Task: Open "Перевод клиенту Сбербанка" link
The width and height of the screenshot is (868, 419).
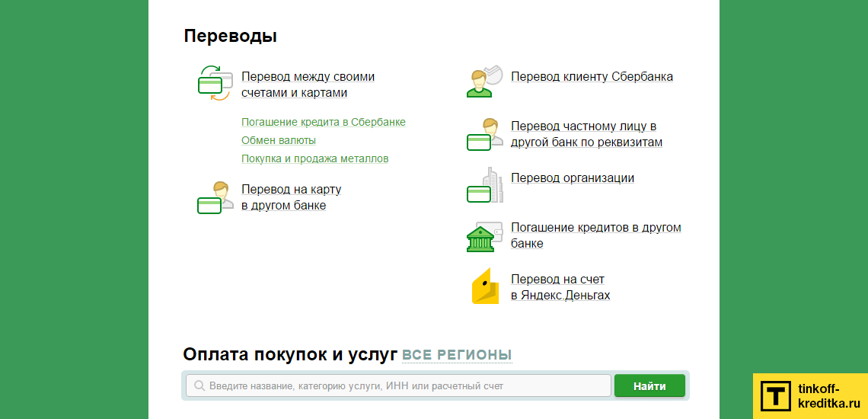Action: [592, 76]
